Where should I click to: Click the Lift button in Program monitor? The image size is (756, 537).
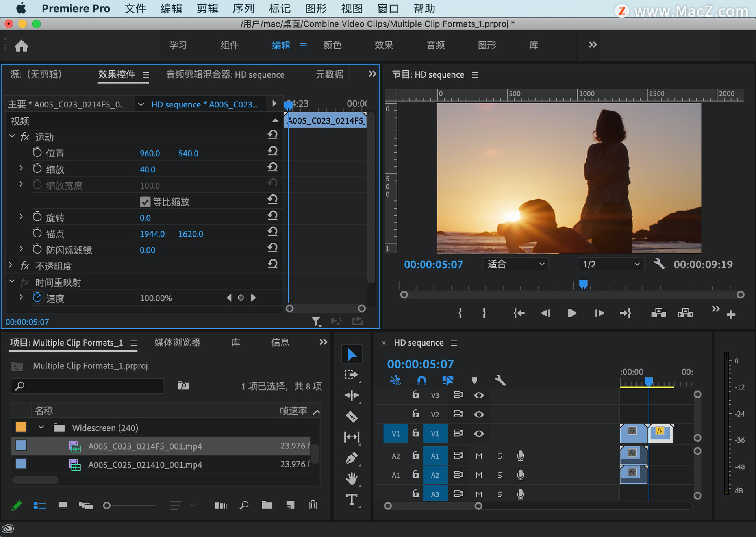click(658, 313)
